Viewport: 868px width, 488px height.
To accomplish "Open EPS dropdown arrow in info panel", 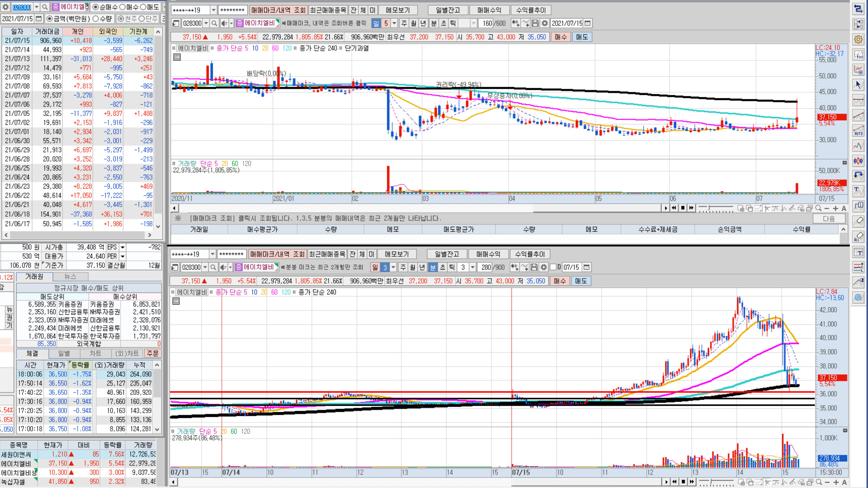I will (123, 247).
